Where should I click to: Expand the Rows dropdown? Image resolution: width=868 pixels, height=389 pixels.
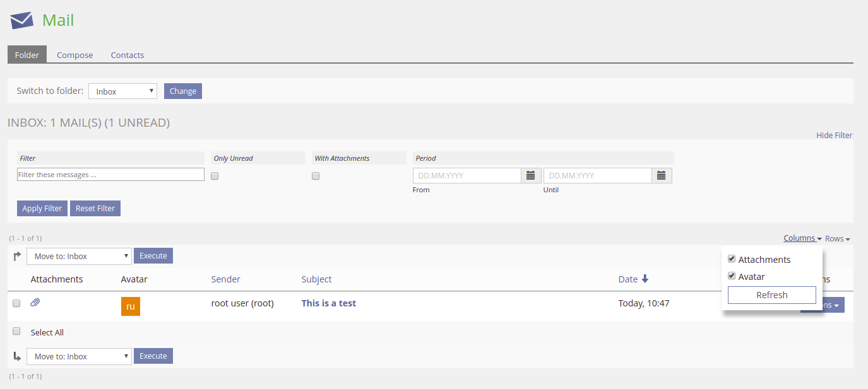point(837,239)
